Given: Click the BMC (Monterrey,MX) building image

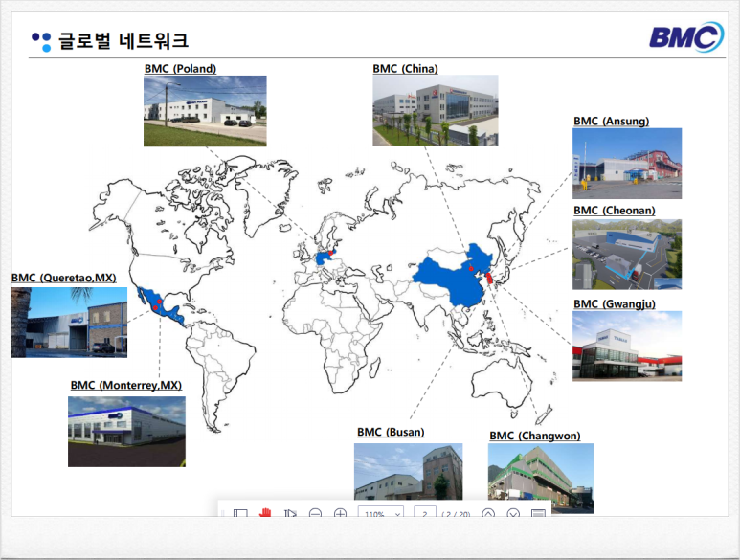Looking at the screenshot, I should click(127, 432).
